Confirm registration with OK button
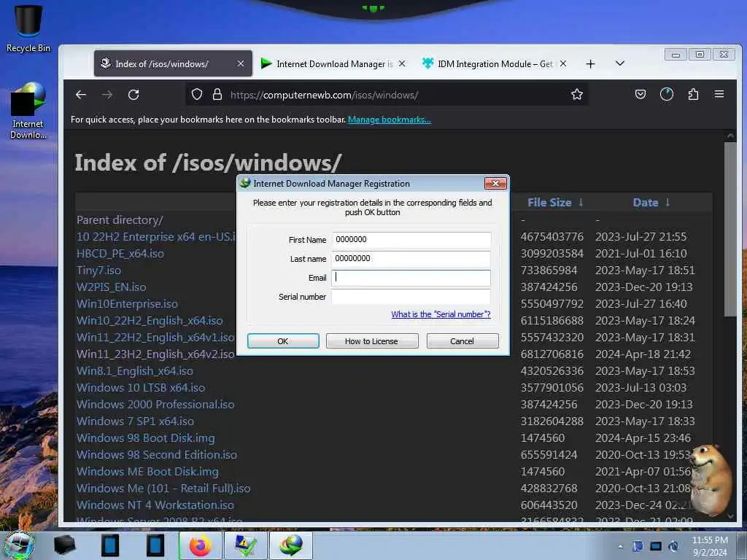 [283, 341]
